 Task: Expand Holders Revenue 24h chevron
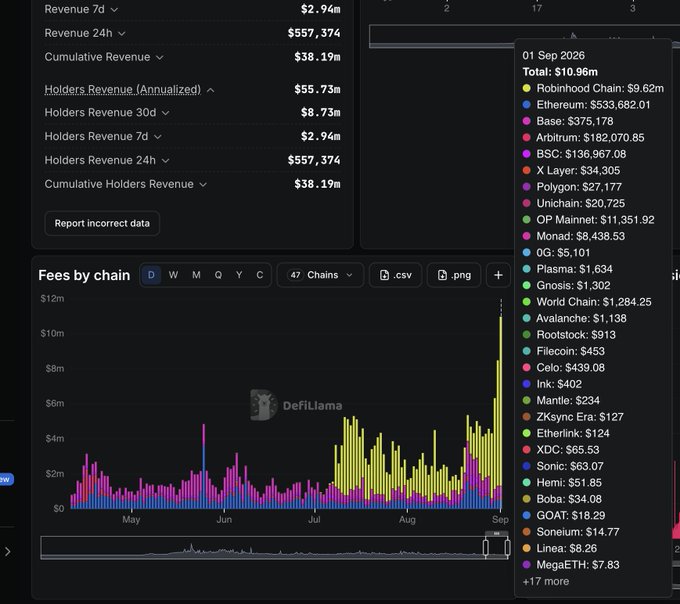[x=165, y=160]
